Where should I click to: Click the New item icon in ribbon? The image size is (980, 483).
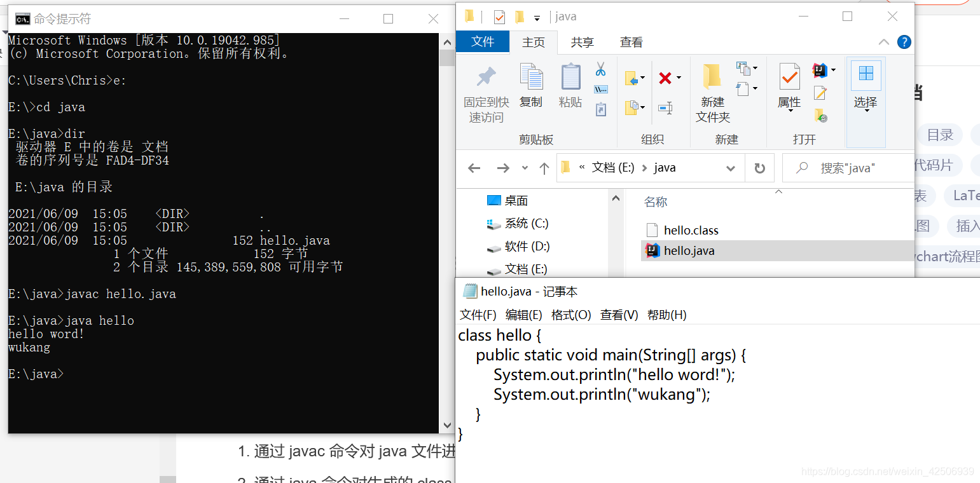[x=743, y=67]
